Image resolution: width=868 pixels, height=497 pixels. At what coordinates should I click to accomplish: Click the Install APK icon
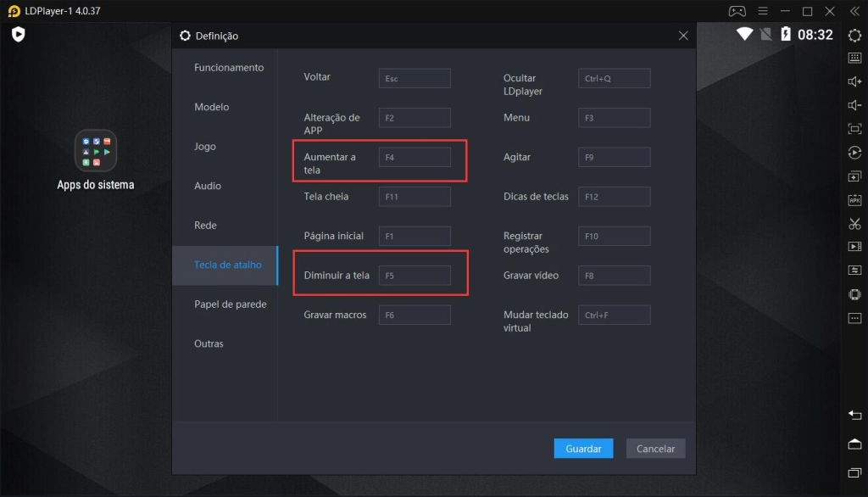(854, 200)
